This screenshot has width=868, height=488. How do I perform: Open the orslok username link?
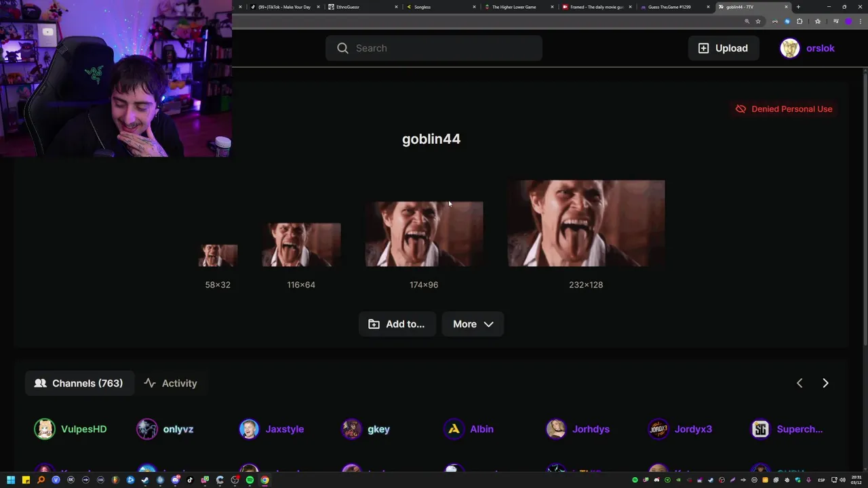[820, 48]
